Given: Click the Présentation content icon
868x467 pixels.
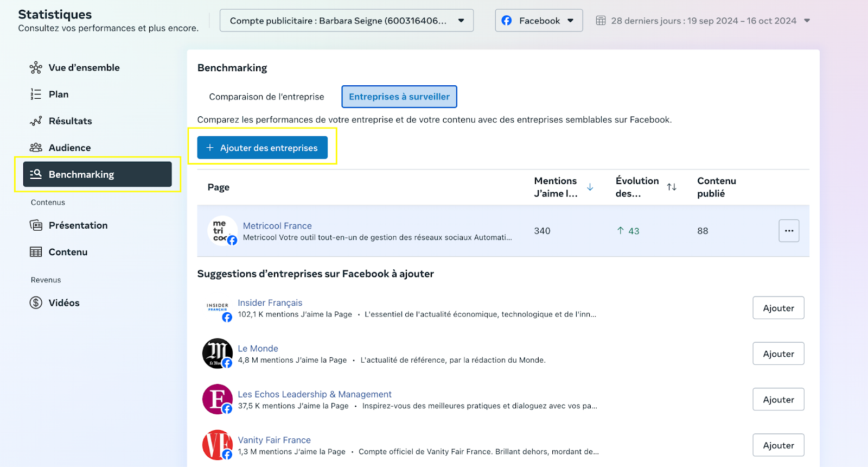Looking at the screenshot, I should coord(36,225).
